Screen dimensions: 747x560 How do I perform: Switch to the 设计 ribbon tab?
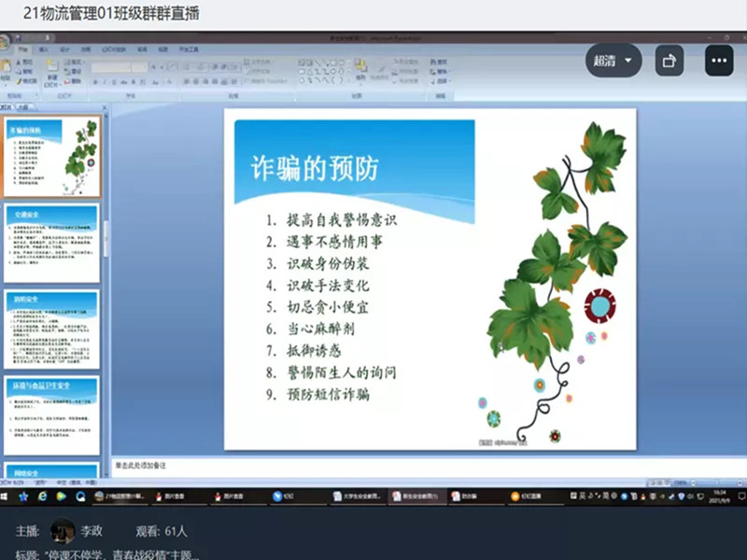[64, 49]
